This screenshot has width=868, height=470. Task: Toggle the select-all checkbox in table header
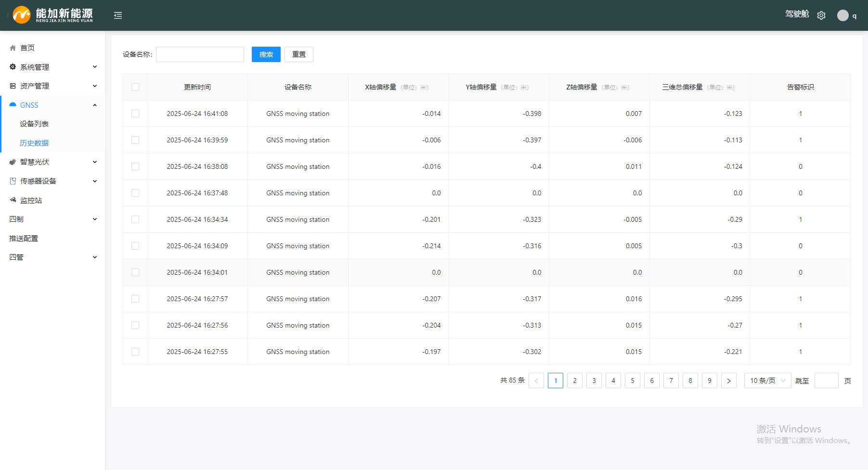(x=135, y=87)
